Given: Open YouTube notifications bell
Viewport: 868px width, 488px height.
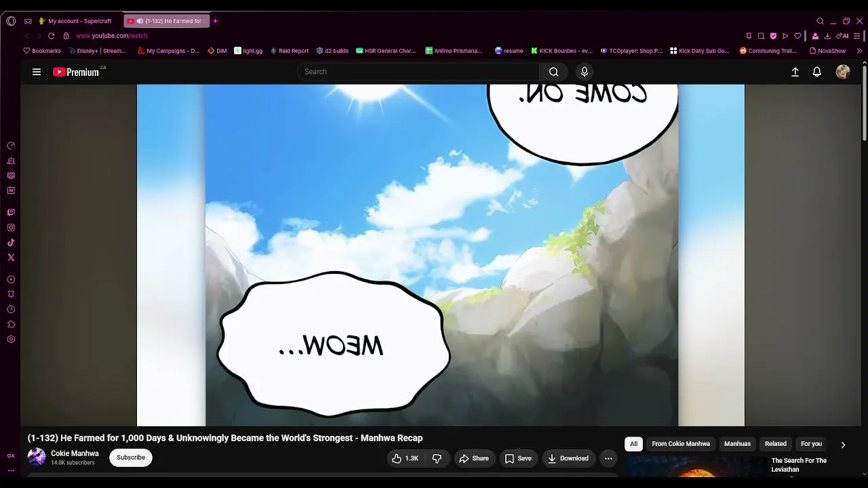Looking at the screenshot, I should (x=817, y=72).
